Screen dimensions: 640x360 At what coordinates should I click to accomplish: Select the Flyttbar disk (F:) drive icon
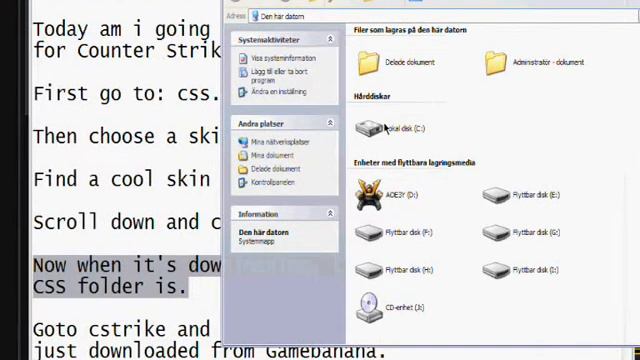point(369,233)
